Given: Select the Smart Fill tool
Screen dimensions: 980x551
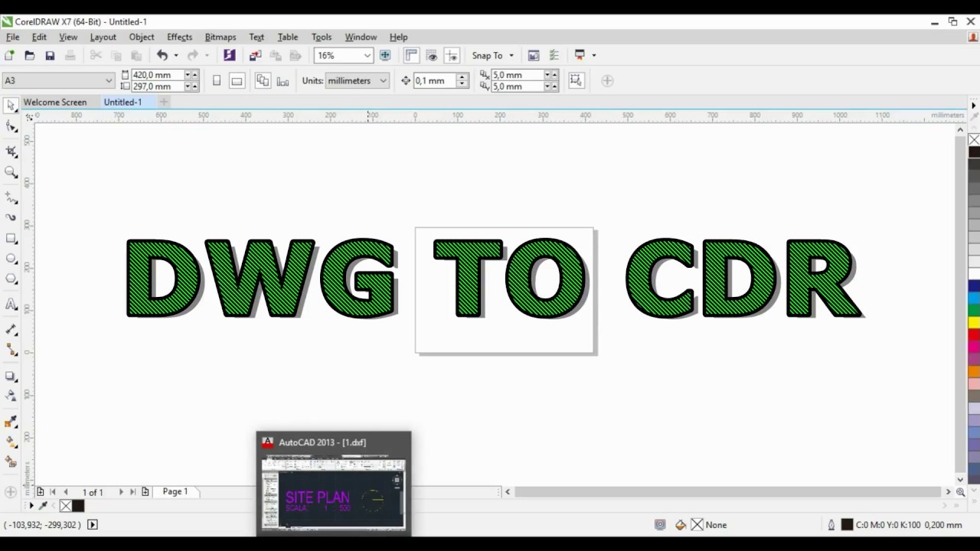Looking at the screenshot, I should tap(11, 461).
